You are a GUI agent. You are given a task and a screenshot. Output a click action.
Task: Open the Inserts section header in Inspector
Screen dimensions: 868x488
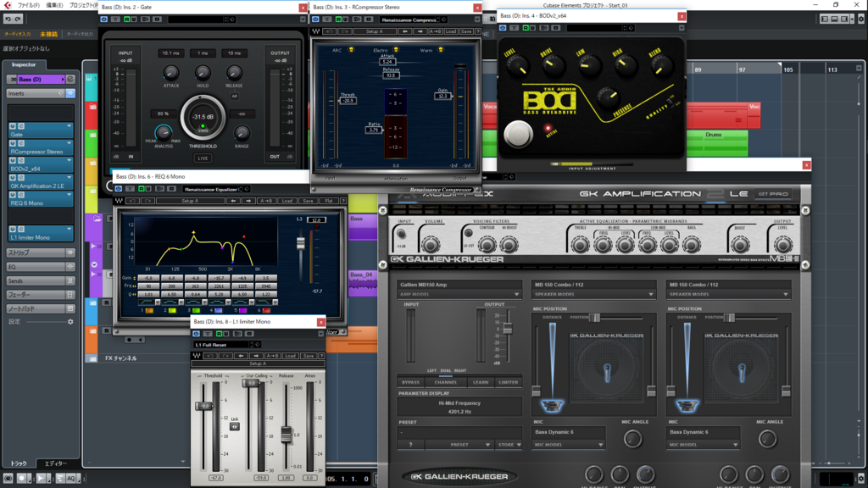[34, 93]
